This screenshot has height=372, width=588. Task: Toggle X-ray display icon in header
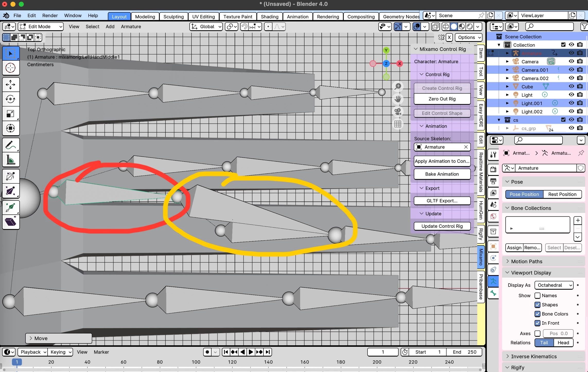click(x=435, y=26)
